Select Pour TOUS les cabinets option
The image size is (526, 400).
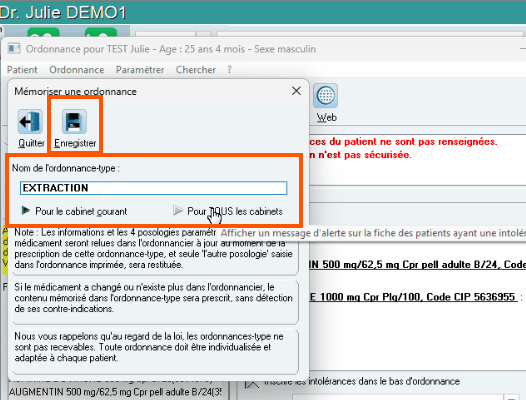coord(228,211)
